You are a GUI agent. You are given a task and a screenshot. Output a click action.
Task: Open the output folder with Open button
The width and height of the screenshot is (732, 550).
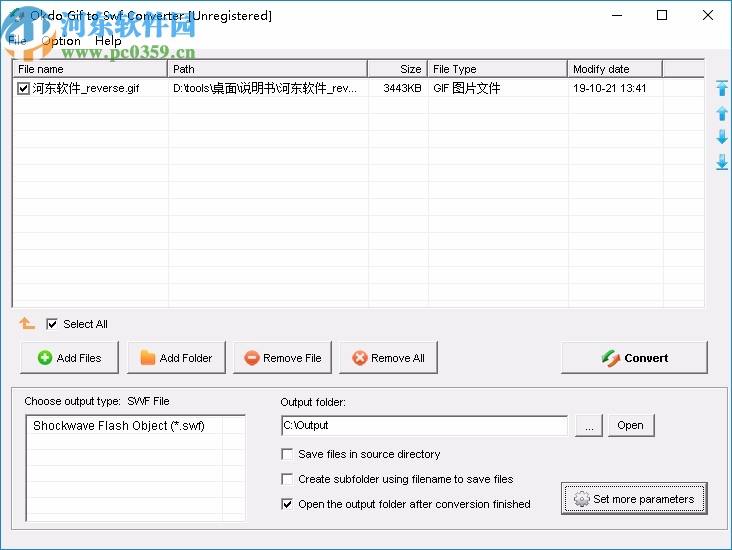tap(631, 425)
